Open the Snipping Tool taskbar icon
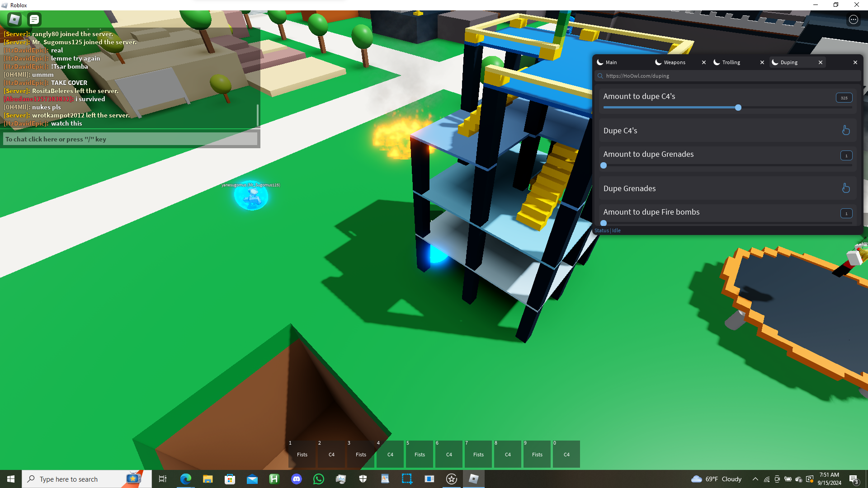 [407, 479]
